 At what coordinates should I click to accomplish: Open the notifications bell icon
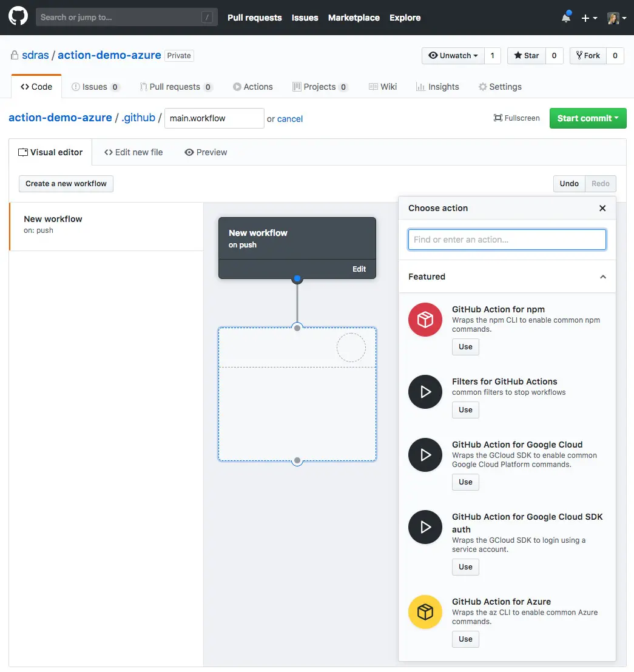click(566, 18)
